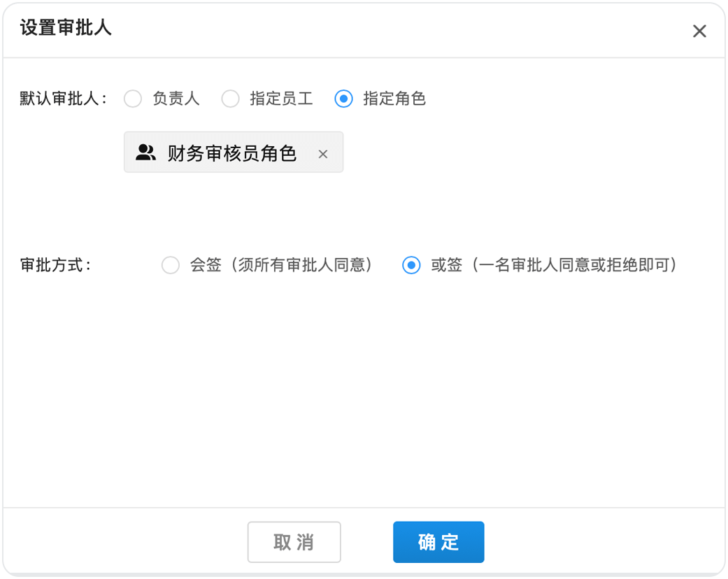This screenshot has width=728, height=579.
Task: Click the 或签（一名审批人同意或拒绝即可）text
Action: point(554,266)
